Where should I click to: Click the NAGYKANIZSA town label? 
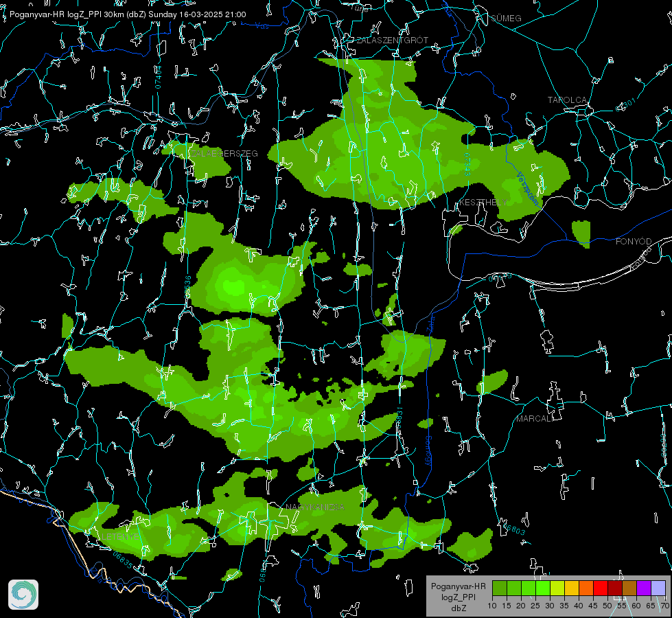tap(315, 507)
